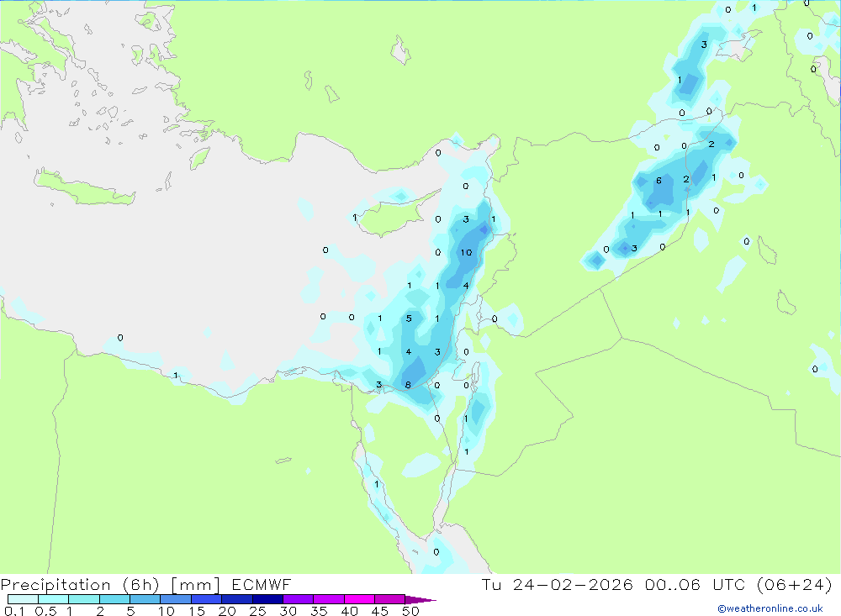Click the 'Precipitation (6h) [mm] ECMWF' title
This screenshot has height=616, width=841.
point(145,584)
